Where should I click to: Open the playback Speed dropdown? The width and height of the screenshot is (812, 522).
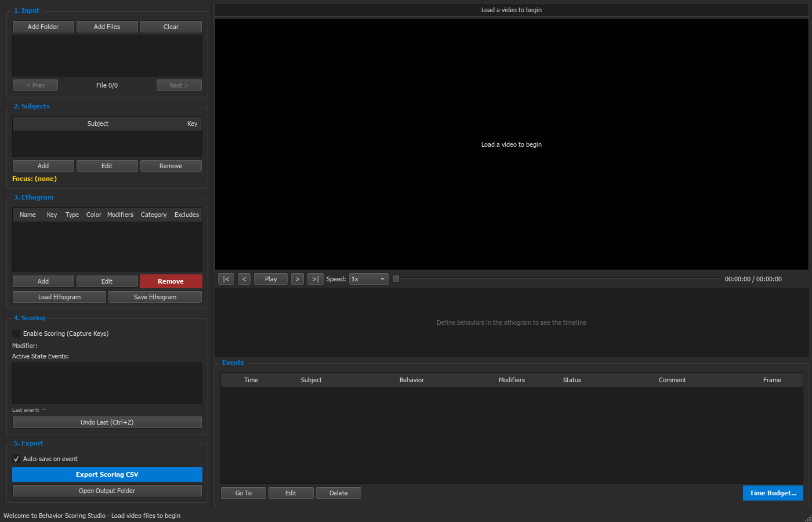pyautogui.click(x=368, y=279)
